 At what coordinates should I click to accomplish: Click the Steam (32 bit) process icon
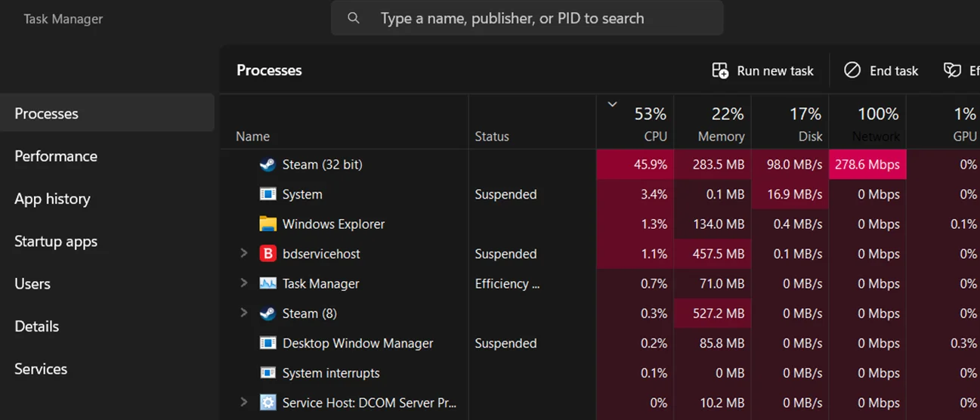coord(267,165)
